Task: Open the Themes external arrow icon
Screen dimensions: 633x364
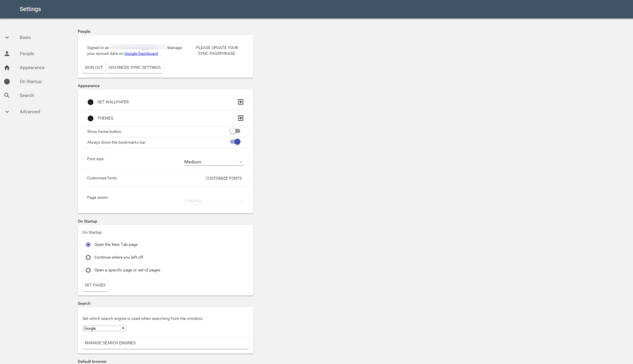Action: tap(240, 118)
